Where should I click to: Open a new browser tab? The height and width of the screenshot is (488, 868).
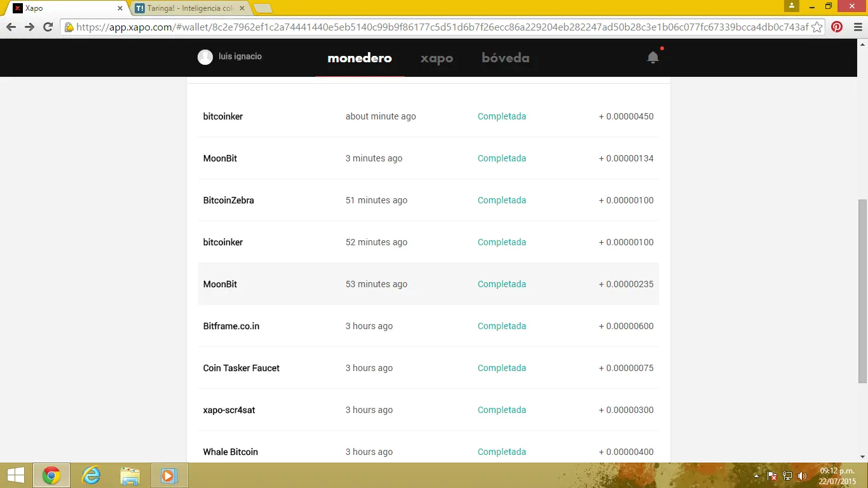[262, 8]
